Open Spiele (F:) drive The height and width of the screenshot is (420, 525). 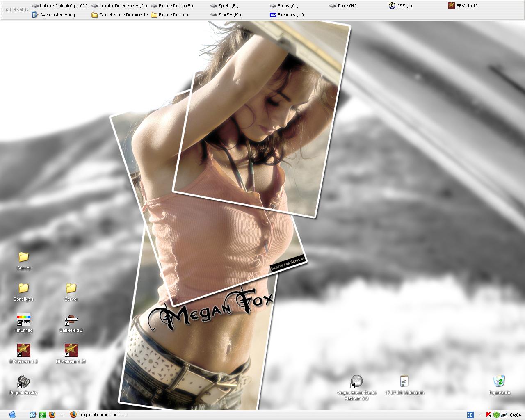tap(225, 6)
